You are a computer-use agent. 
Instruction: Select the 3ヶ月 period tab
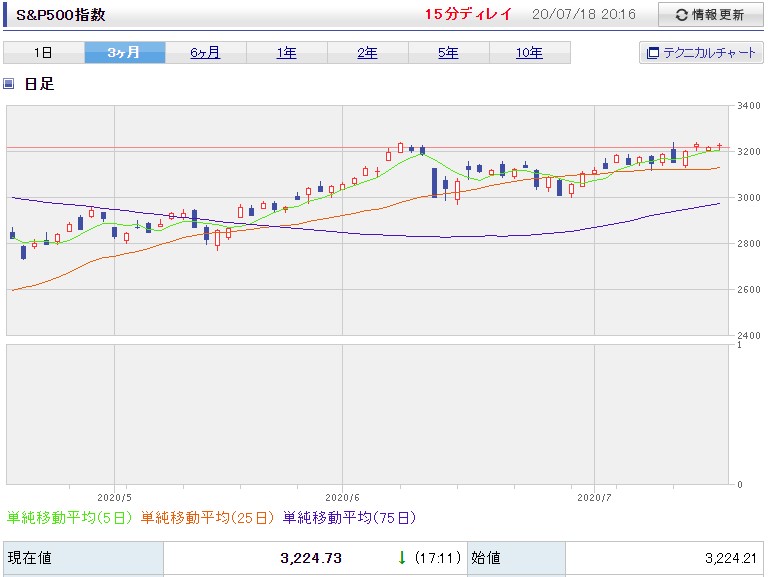click(x=124, y=52)
